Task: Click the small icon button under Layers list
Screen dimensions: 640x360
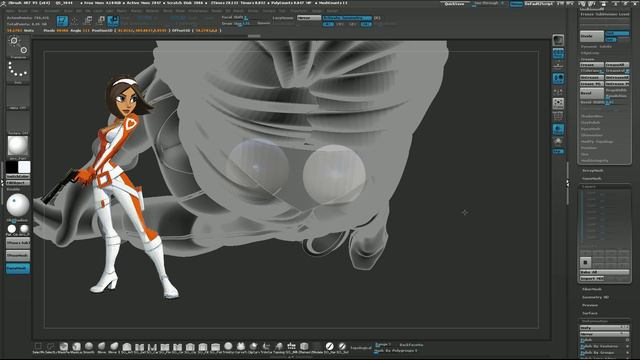Action: point(585,262)
